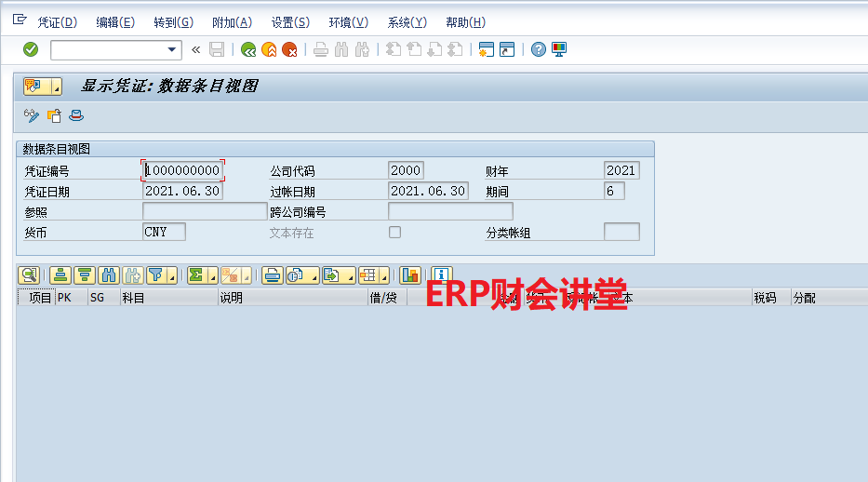Screen dimensions: 868x482
Task: Open the command field dropdown arrow
Action: coord(172,50)
